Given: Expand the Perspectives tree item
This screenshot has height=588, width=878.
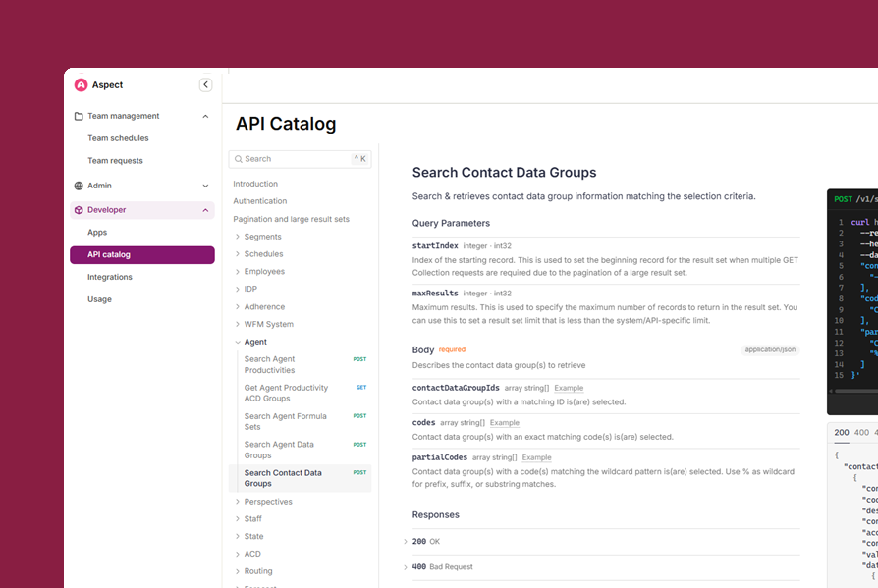Looking at the screenshot, I should point(238,501).
